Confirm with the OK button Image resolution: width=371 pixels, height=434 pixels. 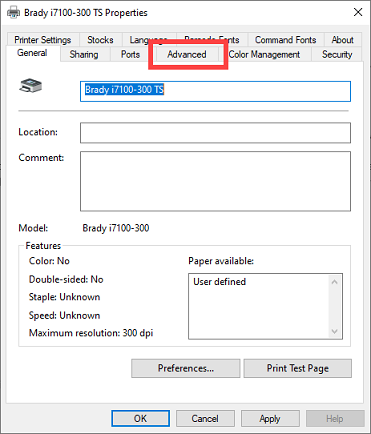140,418
